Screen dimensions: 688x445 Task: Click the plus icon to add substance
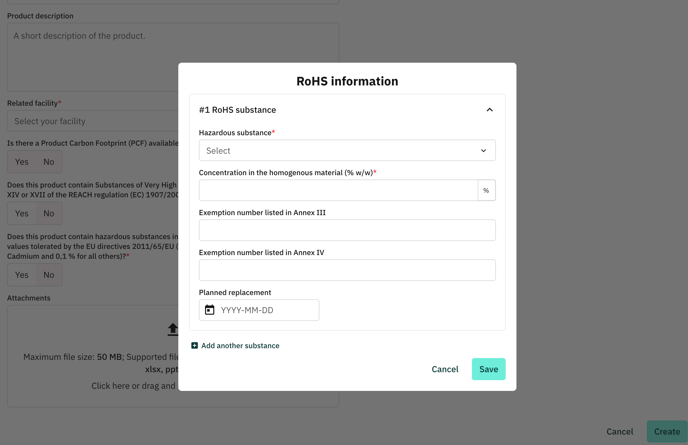pos(194,346)
